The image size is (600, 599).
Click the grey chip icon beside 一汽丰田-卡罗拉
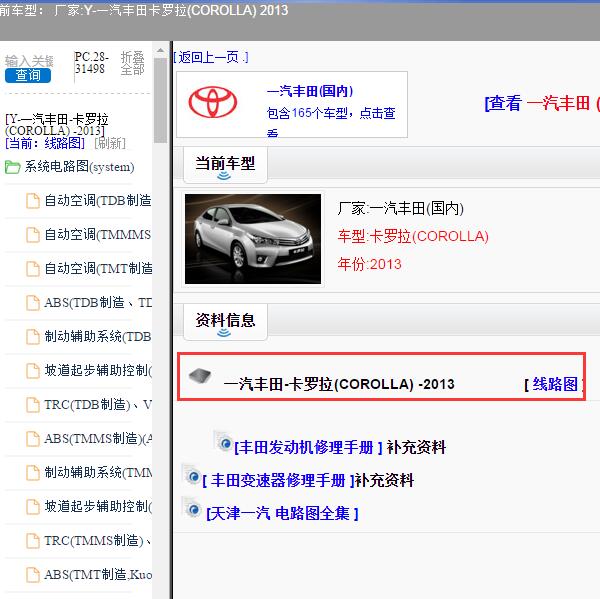tap(200, 375)
